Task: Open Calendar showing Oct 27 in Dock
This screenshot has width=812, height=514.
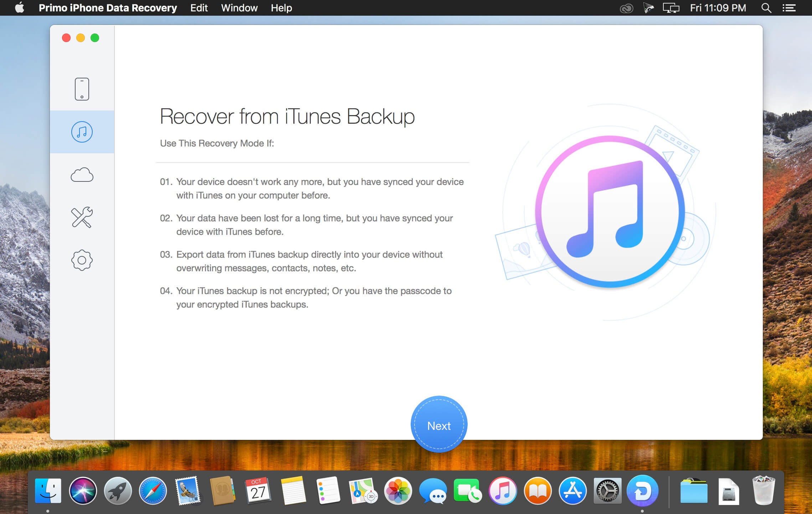Action: (258, 491)
